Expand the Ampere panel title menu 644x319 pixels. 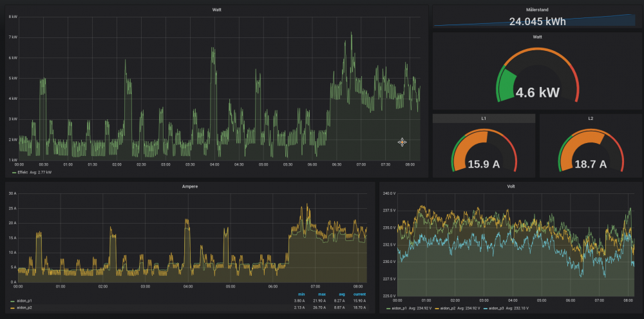[190, 186]
